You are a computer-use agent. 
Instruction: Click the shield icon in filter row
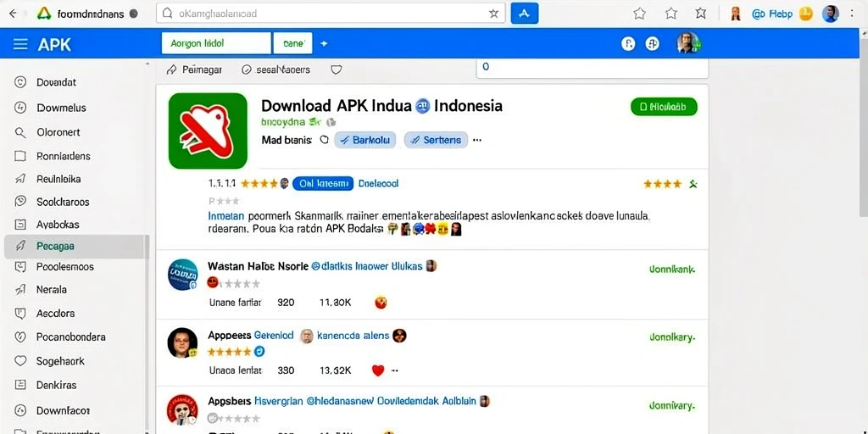(x=336, y=70)
